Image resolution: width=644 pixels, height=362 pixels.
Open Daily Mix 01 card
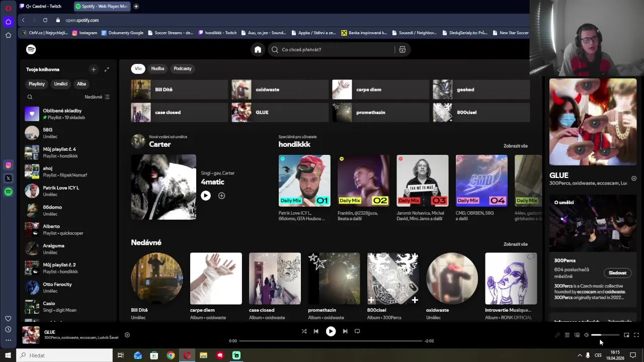pos(304,188)
